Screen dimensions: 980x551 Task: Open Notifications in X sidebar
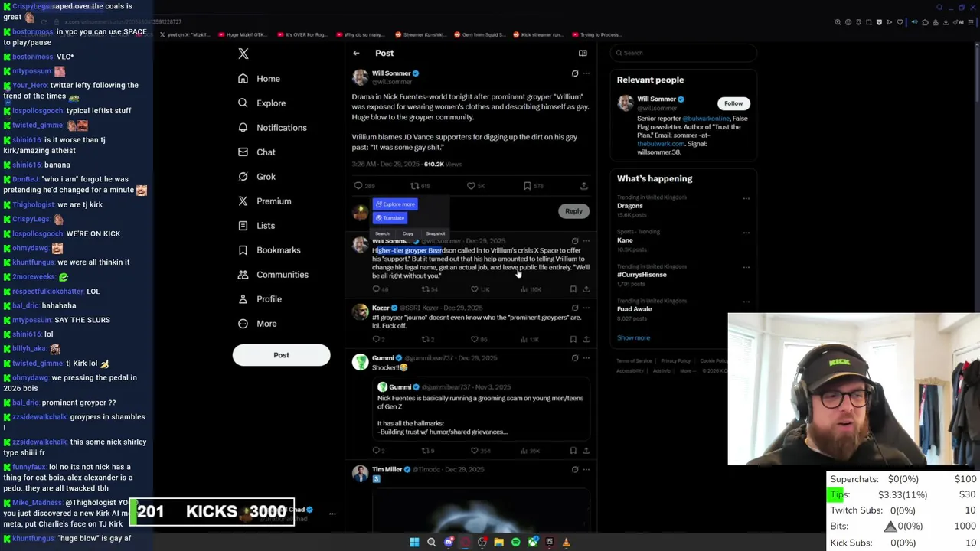pyautogui.click(x=272, y=128)
